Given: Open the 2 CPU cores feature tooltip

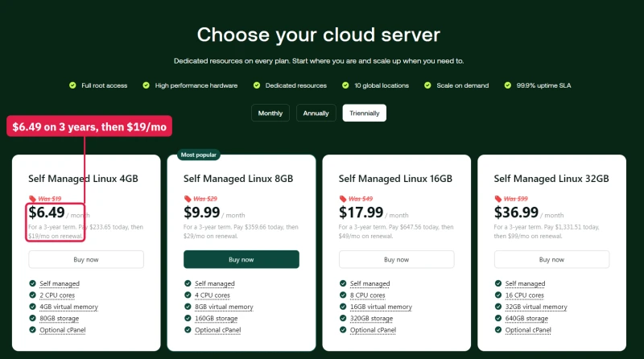Looking at the screenshot, I should click(57, 295).
